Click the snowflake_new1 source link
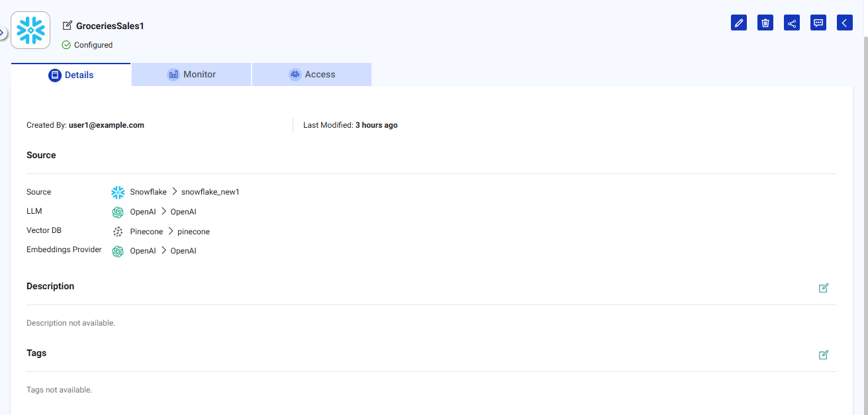The height and width of the screenshot is (415, 868). coord(210,192)
